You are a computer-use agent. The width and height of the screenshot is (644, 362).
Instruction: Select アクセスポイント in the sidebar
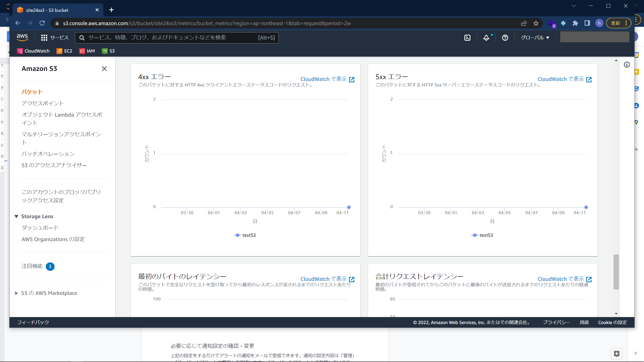point(43,103)
